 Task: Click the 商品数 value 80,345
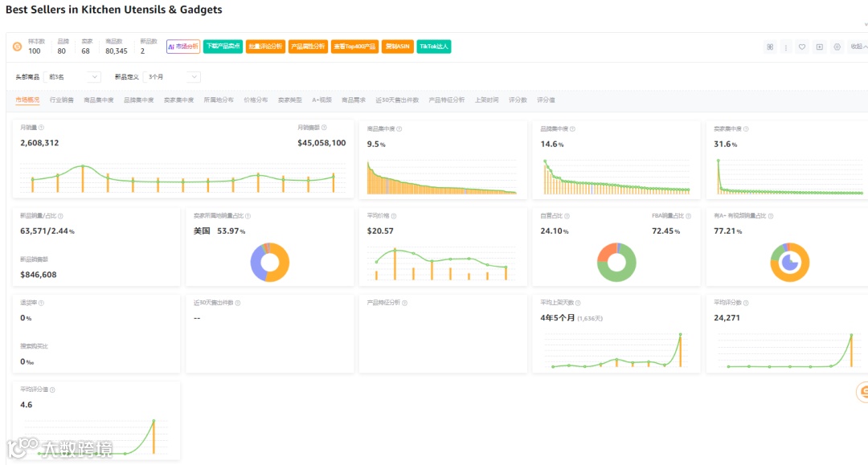coord(117,51)
